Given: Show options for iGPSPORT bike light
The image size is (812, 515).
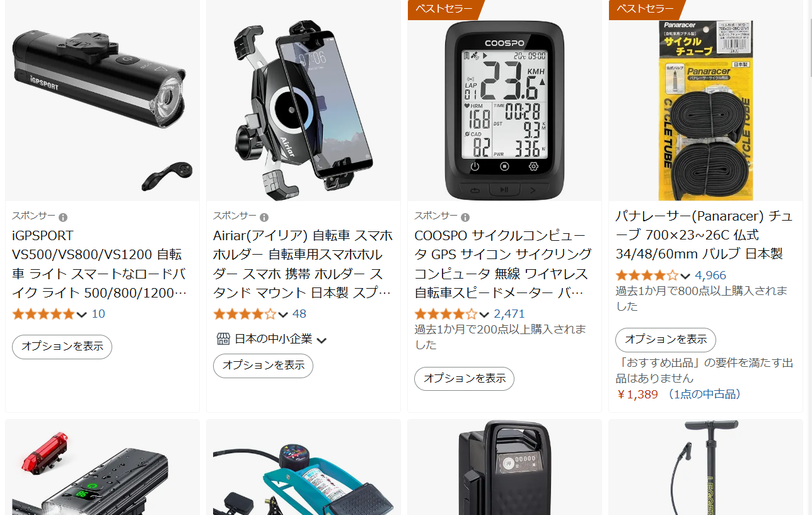Looking at the screenshot, I should coord(62,347).
